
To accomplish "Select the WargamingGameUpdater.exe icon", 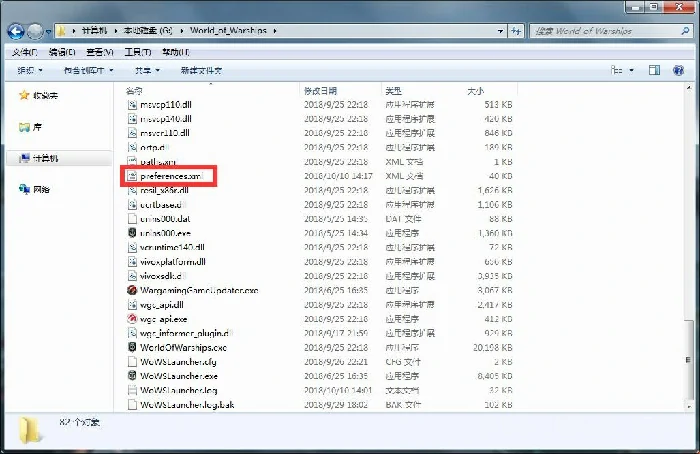I will (132, 290).
